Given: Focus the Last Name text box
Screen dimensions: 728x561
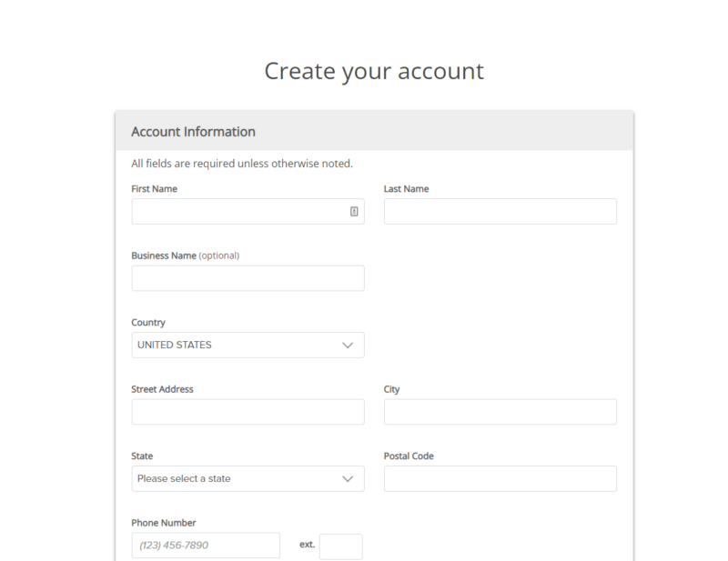Looking at the screenshot, I should click(500, 211).
